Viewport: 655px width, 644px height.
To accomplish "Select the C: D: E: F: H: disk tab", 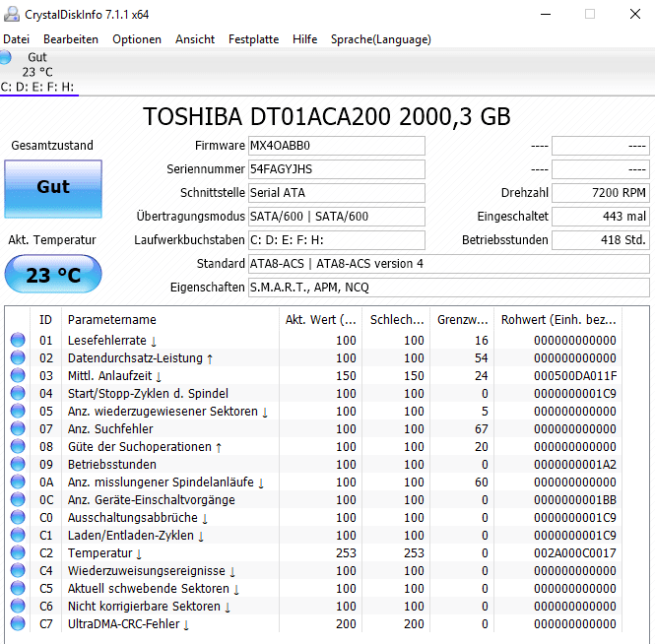I will (x=38, y=72).
